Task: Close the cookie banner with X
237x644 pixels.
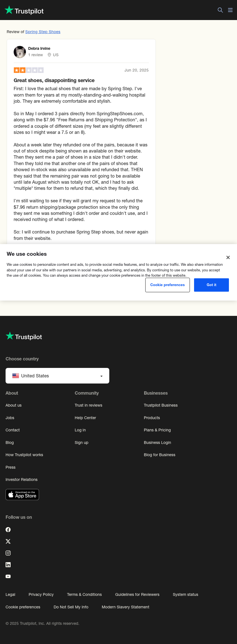Action: (228, 257)
